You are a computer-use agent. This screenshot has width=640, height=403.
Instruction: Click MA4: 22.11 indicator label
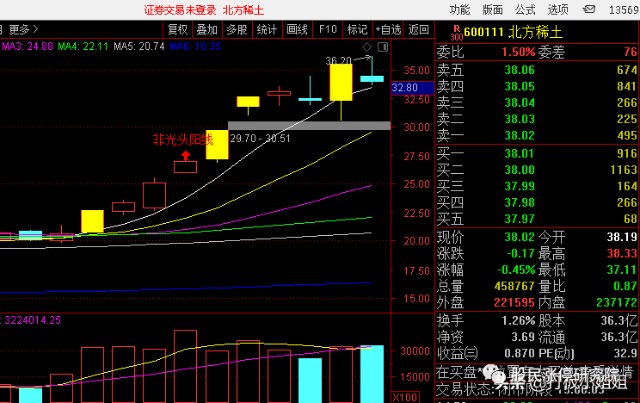83,47
